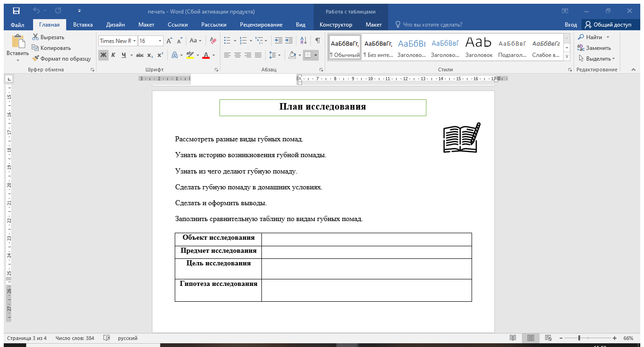This screenshot has height=347, width=644.
Task: Switch to the Вставка tab
Action: pyautogui.click(x=83, y=25)
